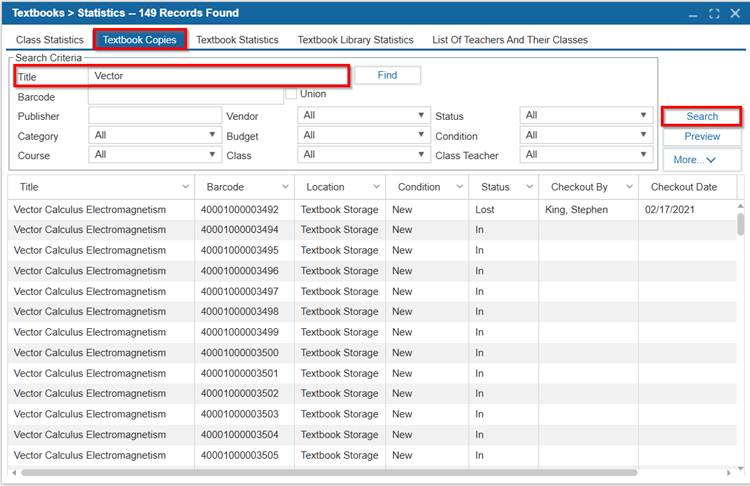Open Checkout By column header filter arrow
Viewport: 750px width, 486px height.
(x=629, y=187)
